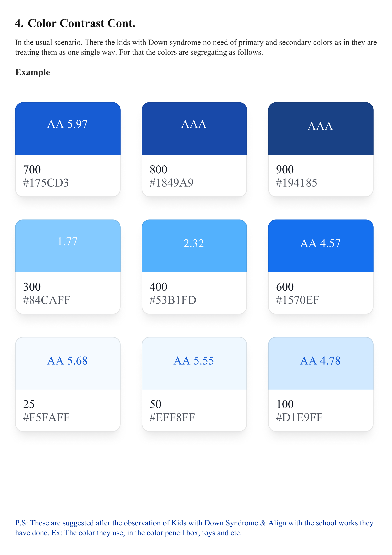Image resolution: width=392 pixels, height=555 pixels.
Task: Click the #194185 hex code label
Action: (296, 183)
